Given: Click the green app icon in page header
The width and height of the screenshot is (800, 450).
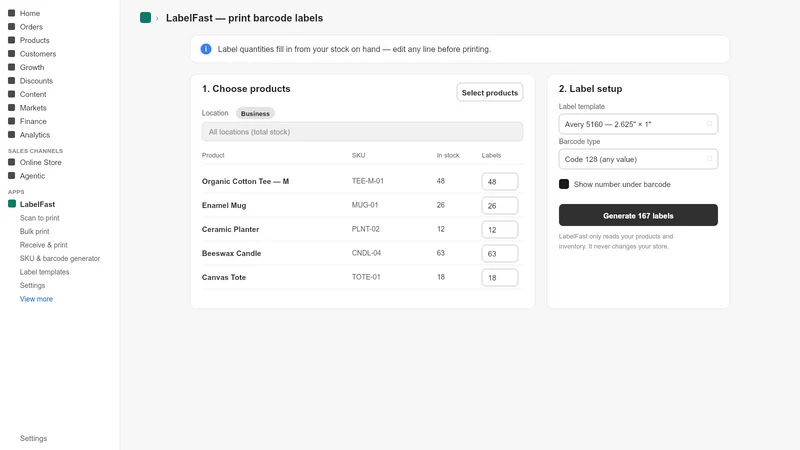Looking at the screenshot, I should click(145, 18).
